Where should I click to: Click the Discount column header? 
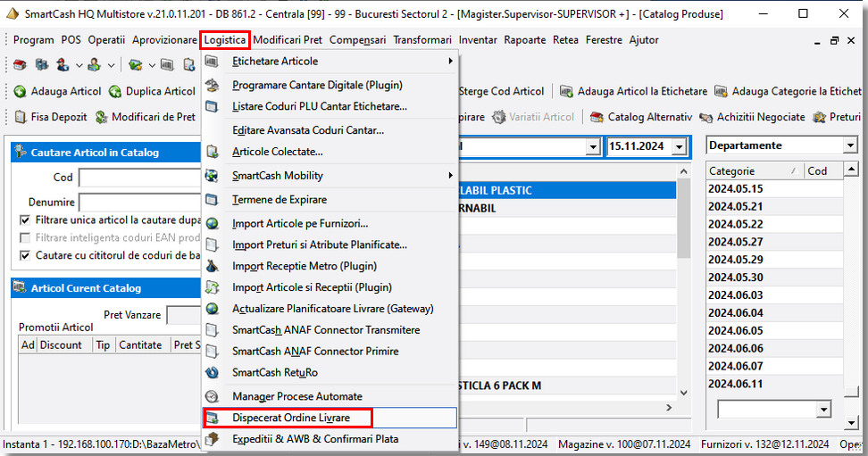pyautogui.click(x=65, y=344)
